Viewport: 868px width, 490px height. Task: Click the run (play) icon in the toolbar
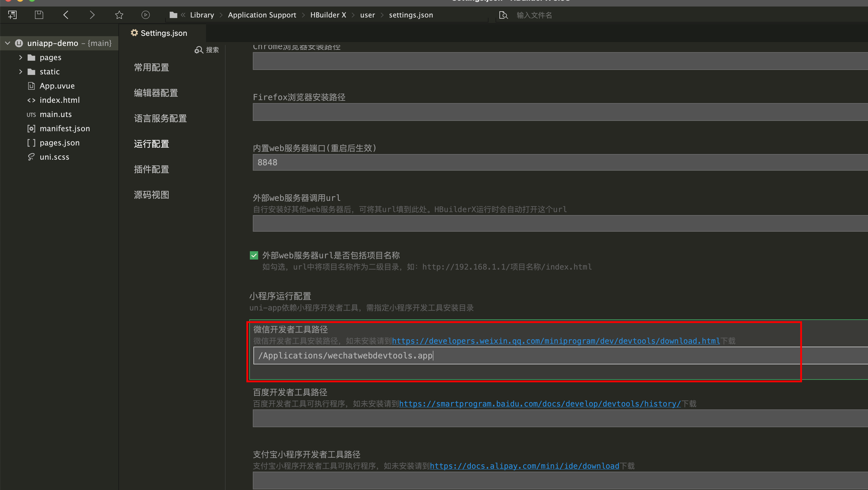pyautogui.click(x=146, y=15)
